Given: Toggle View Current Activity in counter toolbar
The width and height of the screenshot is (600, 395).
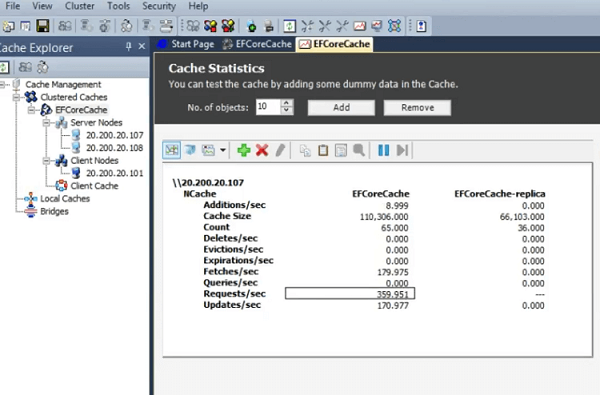Looking at the screenshot, I should click(171, 150).
